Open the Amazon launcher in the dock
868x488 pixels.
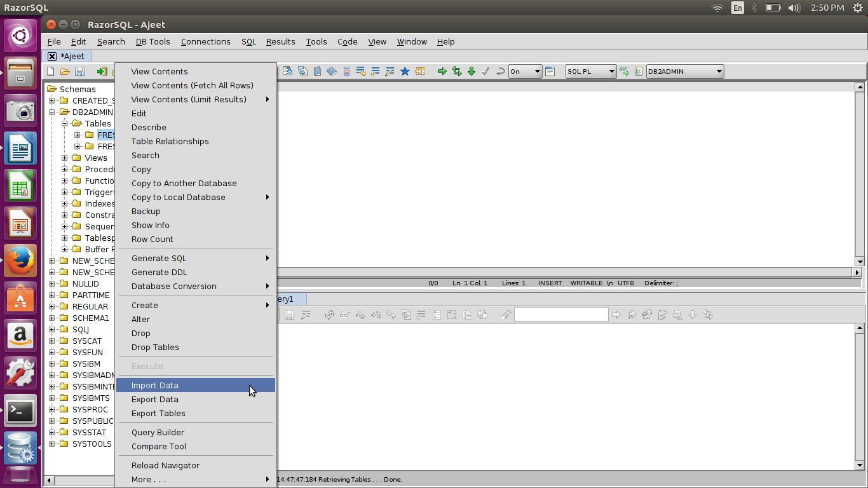pos(20,335)
